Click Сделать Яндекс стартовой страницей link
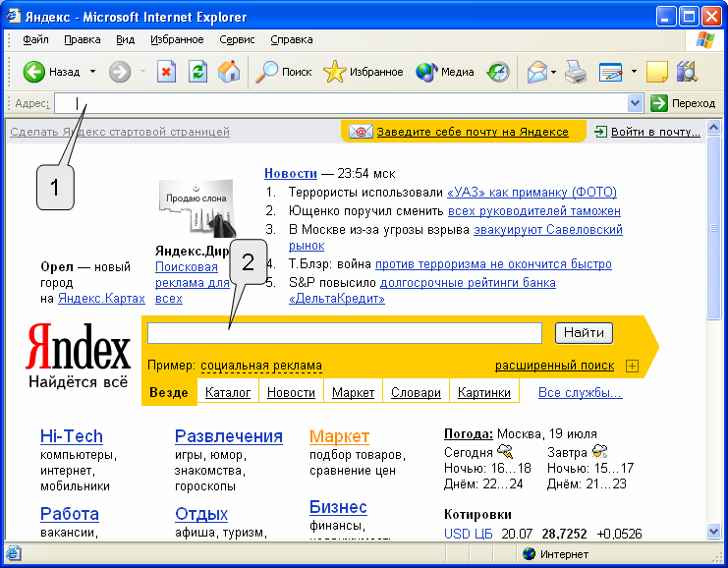The width and height of the screenshot is (728, 568). 120,132
